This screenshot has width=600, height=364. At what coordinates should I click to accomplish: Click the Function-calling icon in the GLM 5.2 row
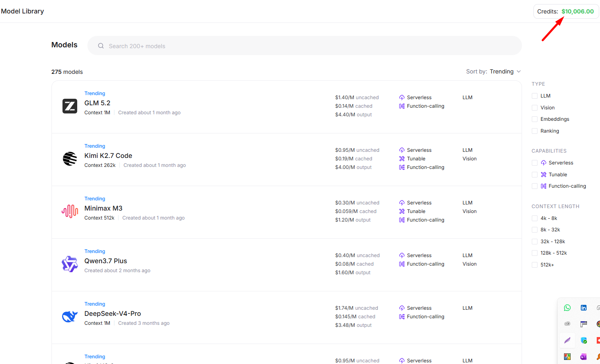pyautogui.click(x=402, y=106)
